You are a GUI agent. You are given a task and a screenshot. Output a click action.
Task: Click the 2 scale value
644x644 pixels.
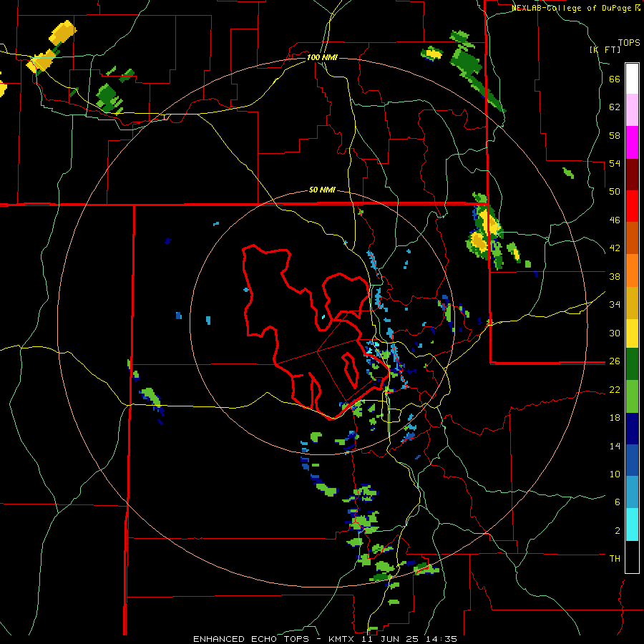click(618, 531)
